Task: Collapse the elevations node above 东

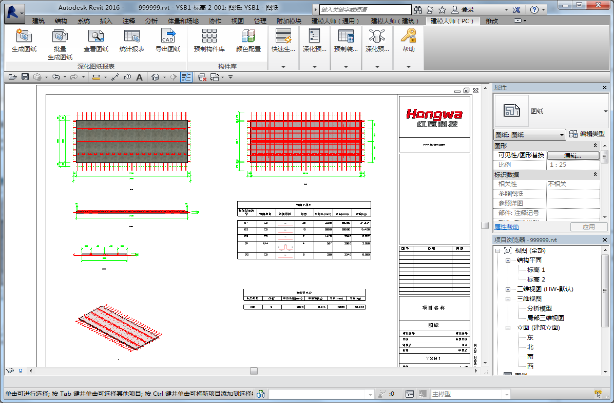Action: click(508, 328)
